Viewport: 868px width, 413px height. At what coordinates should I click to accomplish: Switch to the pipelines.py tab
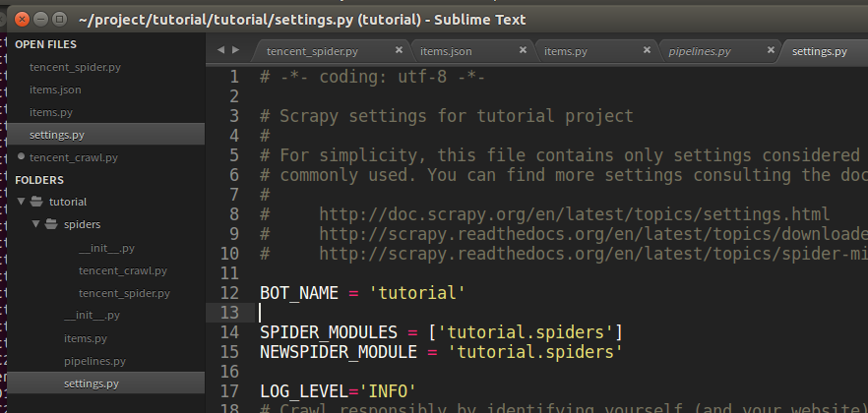[x=699, y=51]
